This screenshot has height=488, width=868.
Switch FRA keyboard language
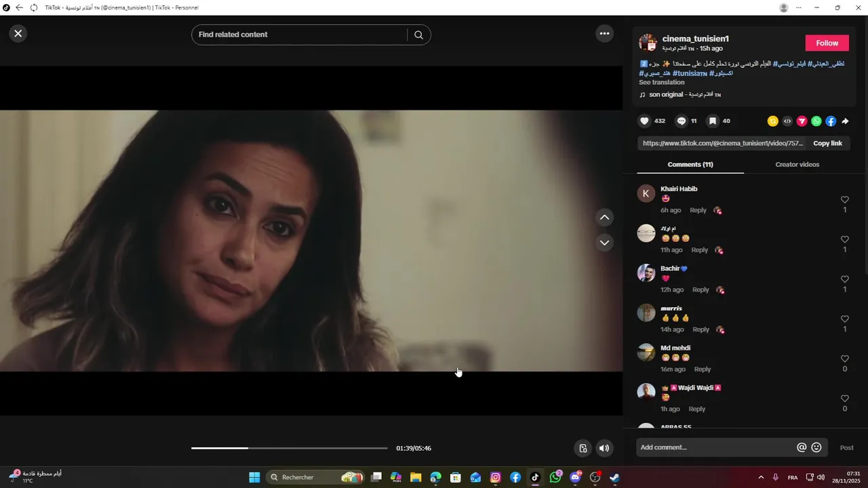793,477
